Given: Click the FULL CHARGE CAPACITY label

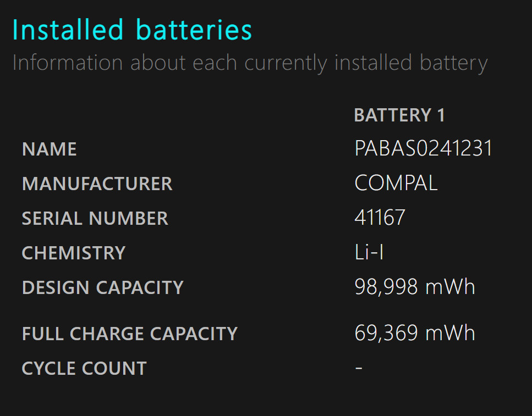Looking at the screenshot, I should 130,334.
